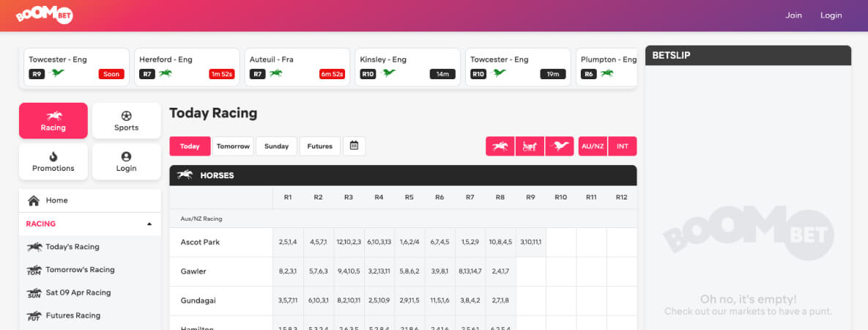Click the greyhound icon on Towcester R9 card
This screenshot has width=868, height=330.
pyautogui.click(x=58, y=73)
